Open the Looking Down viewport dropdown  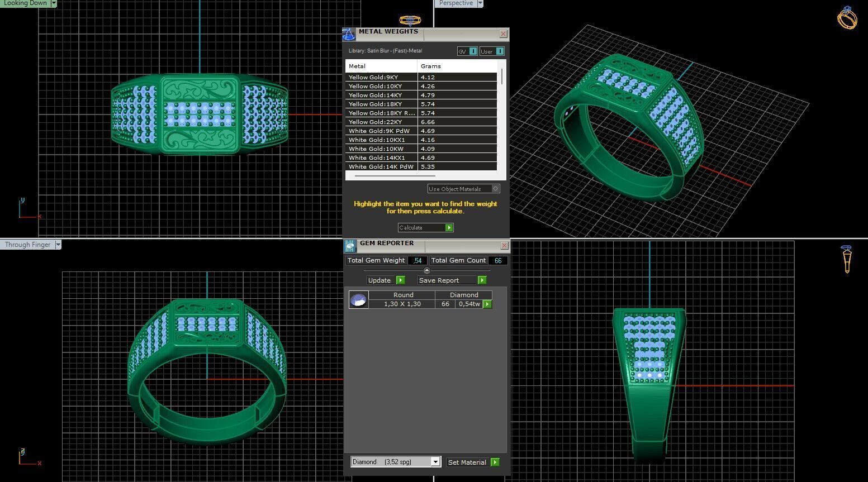point(54,3)
